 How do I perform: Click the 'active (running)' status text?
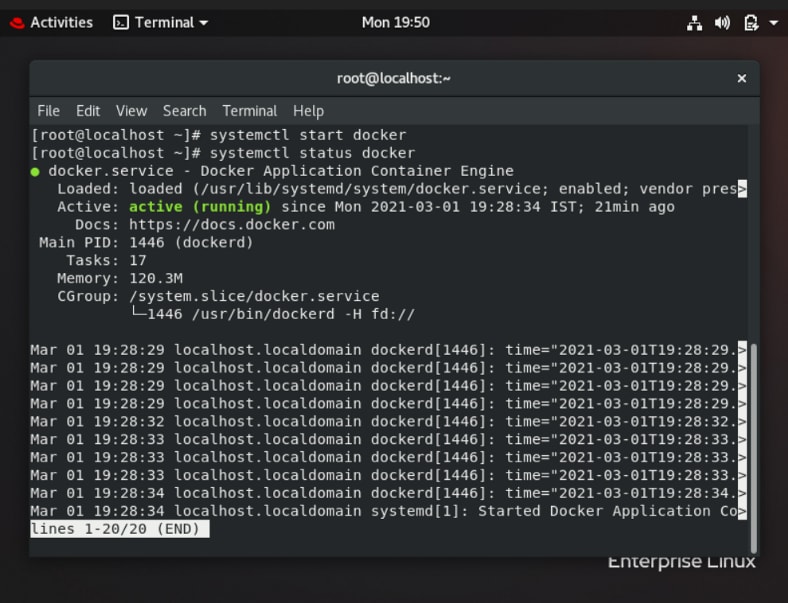(x=200, y=207)
